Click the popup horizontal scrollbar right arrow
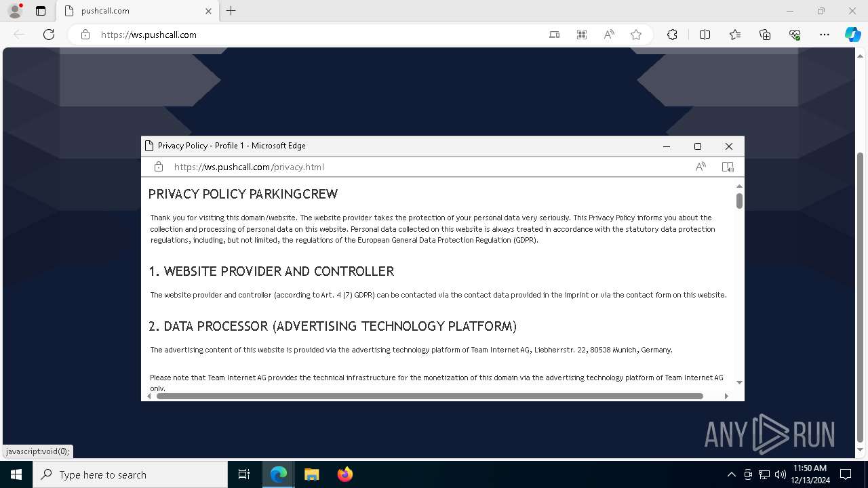Screen dimensions: 868x488 [726, 396]
